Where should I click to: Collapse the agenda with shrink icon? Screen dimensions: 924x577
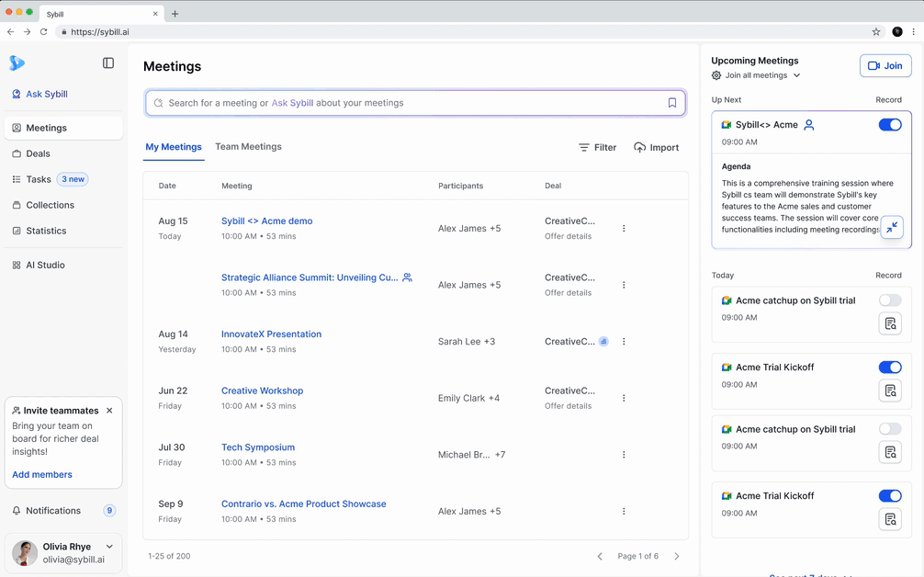(892, 228)
